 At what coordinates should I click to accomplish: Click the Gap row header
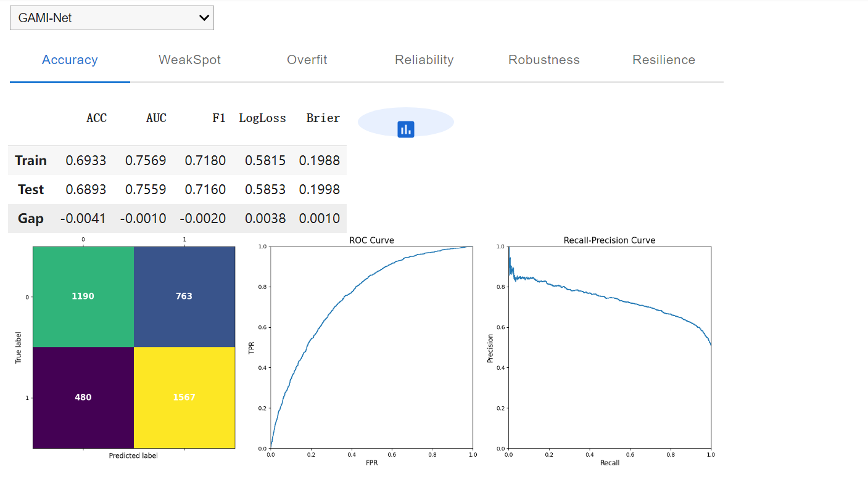pos(31,219)
